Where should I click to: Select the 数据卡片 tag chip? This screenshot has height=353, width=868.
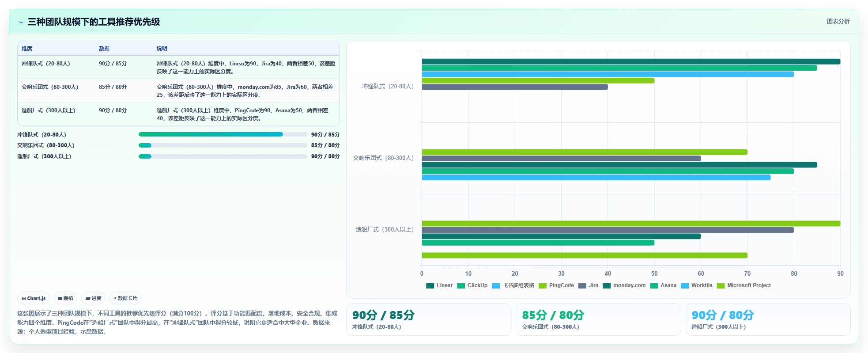point(125,298)
